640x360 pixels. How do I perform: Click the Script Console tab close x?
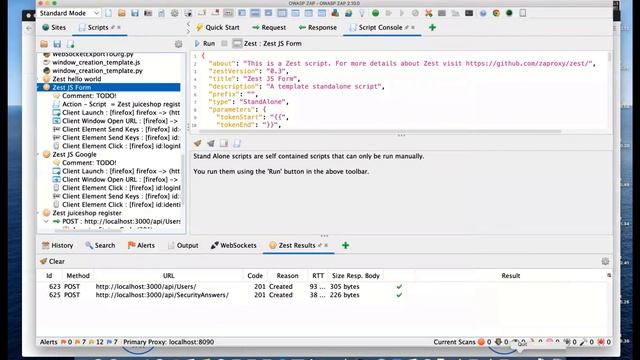[413, 27]
